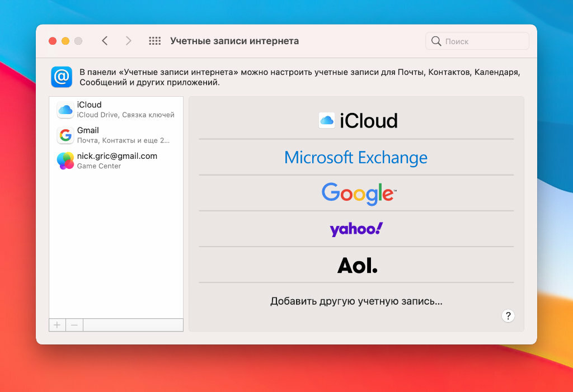Click iCloud Drive, Связка ключей subtitle
The height and width of the screenshot is (392, 573).
pyautogui.click(x=125, y=115)
